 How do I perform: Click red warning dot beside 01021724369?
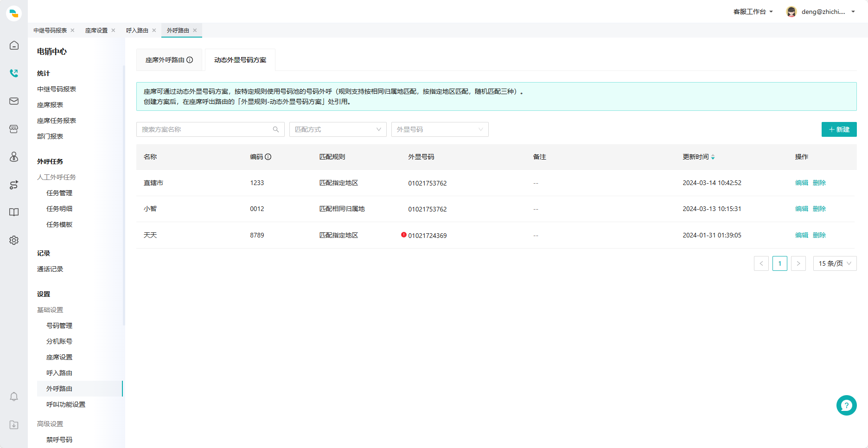(x=404, y=235)
